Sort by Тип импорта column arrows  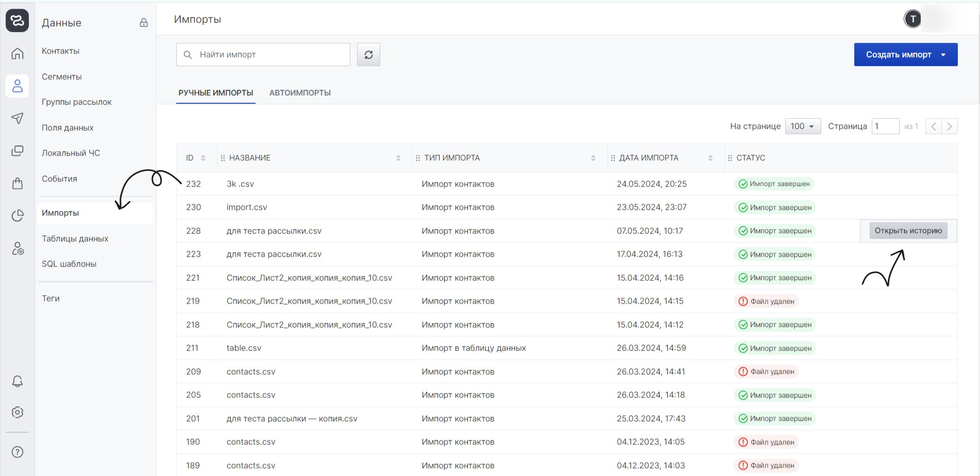pos(593,158)
